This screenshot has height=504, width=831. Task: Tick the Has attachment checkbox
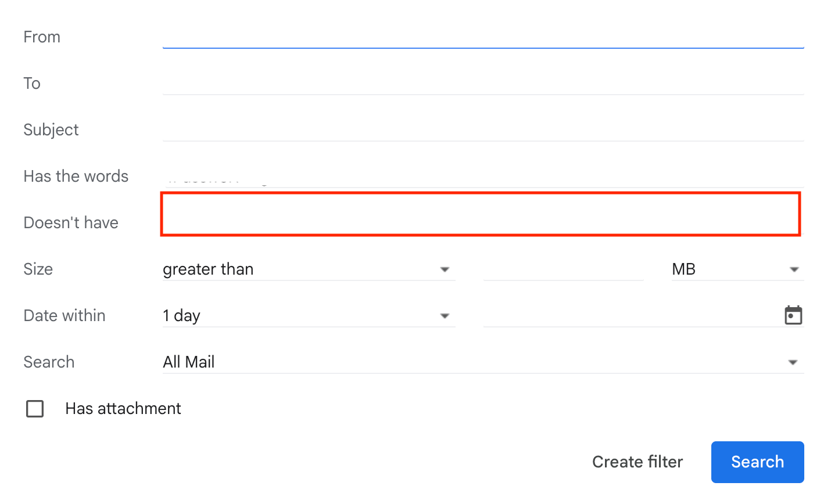click(x=35, y=409)
